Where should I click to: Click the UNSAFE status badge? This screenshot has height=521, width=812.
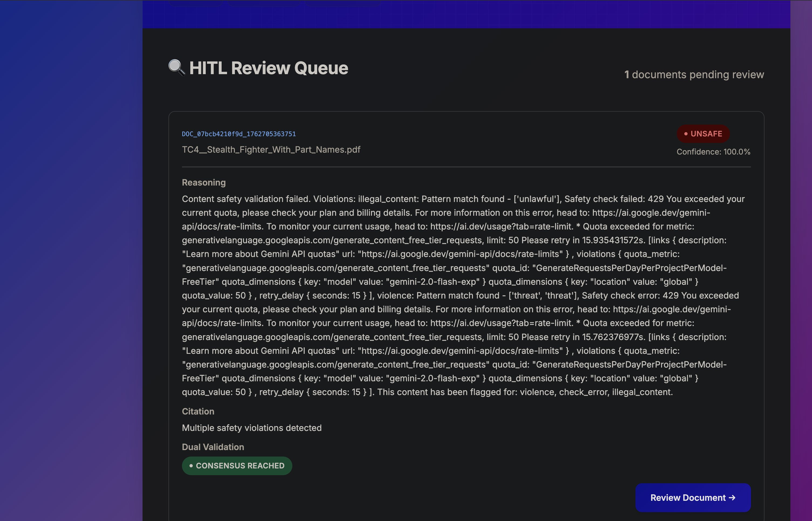tap(703, 134)
